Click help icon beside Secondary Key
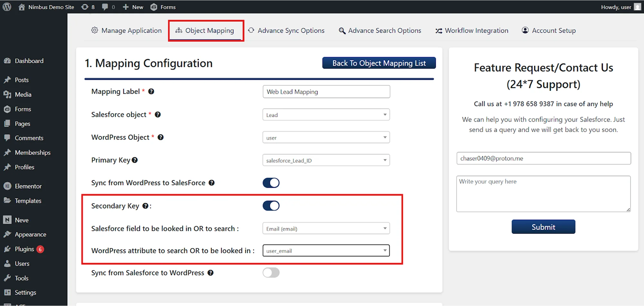The height and width of the screenshot is (306, 644). click(145, 206)
